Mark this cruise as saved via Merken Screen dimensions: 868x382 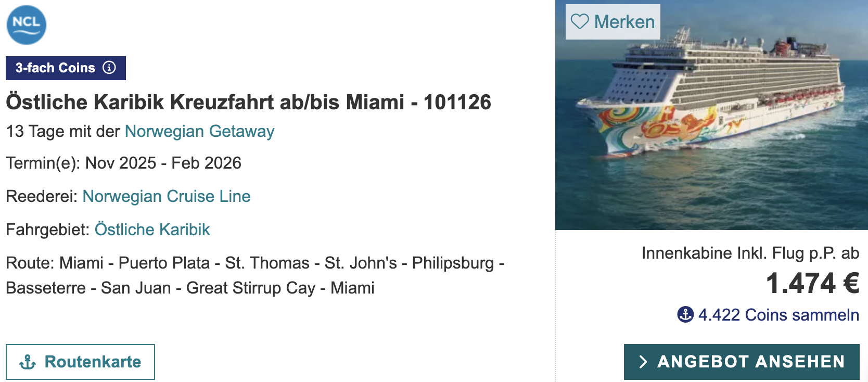point(611,21)
